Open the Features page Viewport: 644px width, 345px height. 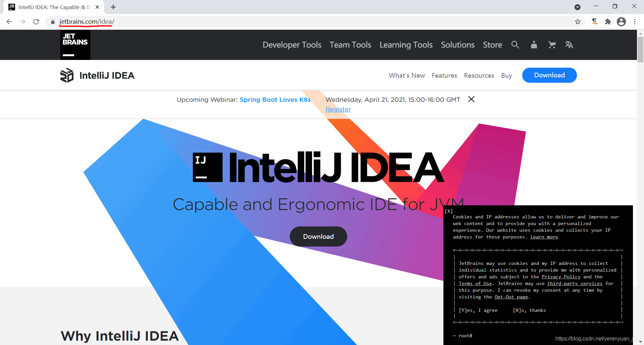coord(444,75)
